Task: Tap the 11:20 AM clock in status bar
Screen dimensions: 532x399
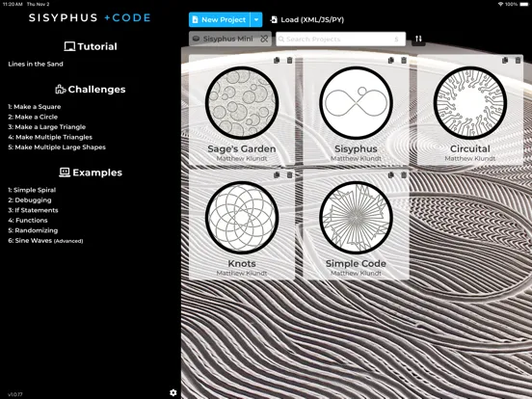Action: pyautogui.click(x=13, y=4)
